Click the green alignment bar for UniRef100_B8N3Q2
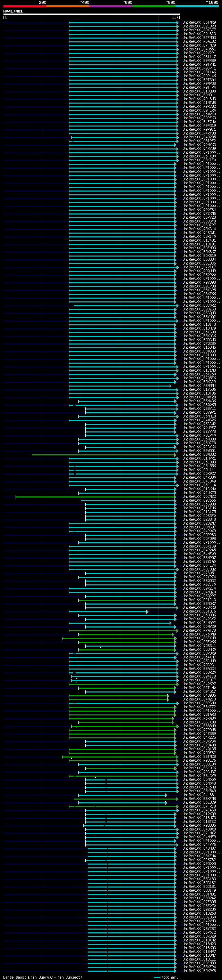222x980 pixels. pos(104,455)
